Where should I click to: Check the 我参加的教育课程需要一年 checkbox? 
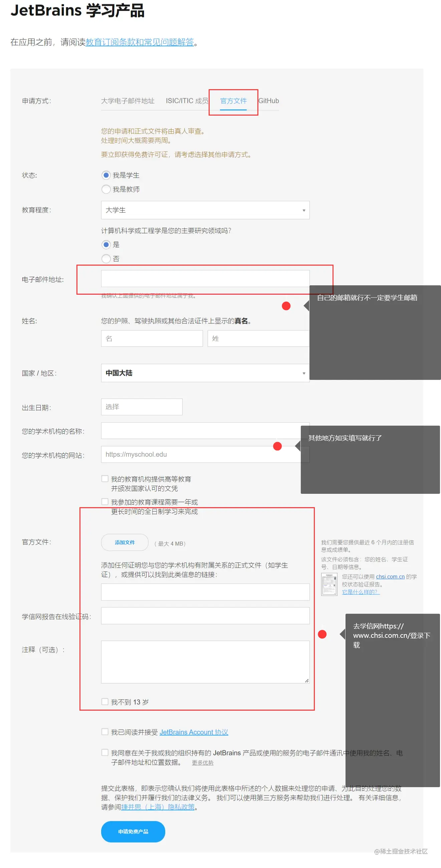tap(105, 502)
